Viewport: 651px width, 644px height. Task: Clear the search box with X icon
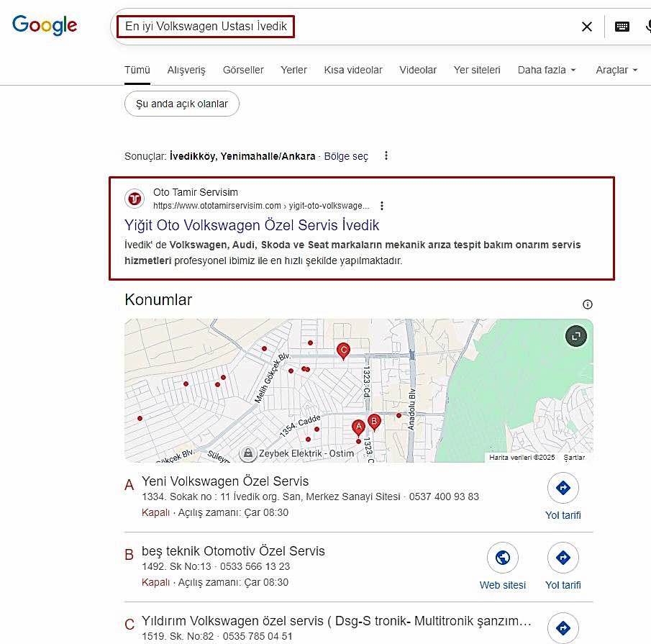[587, 27]
